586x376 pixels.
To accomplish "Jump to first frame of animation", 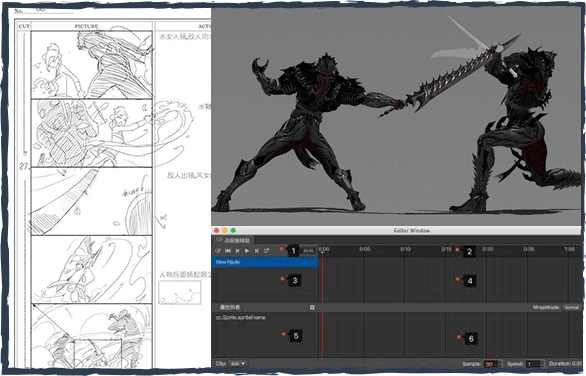I will click(228, 251).
